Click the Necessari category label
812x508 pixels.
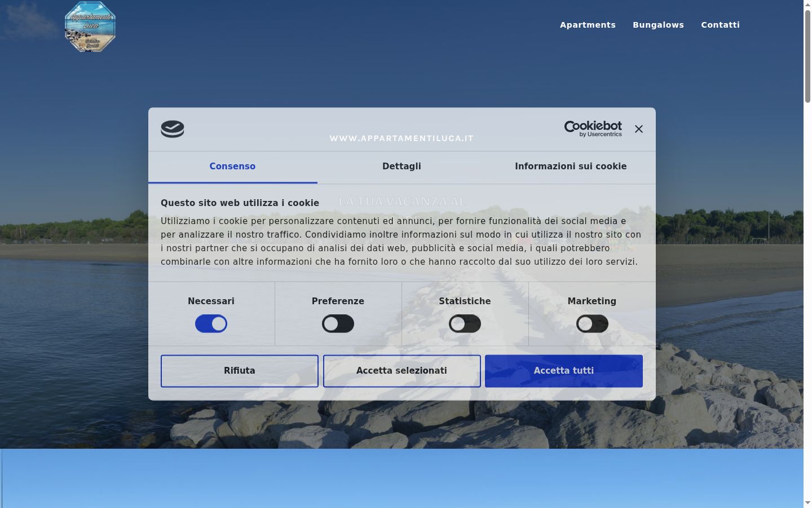tap(211, 301)
